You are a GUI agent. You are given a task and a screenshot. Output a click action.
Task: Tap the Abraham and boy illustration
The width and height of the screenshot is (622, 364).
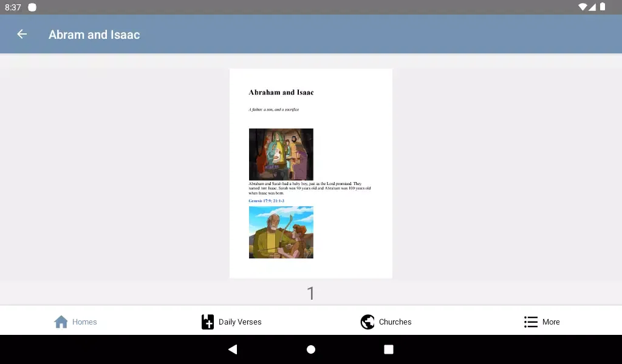[281, 232]
